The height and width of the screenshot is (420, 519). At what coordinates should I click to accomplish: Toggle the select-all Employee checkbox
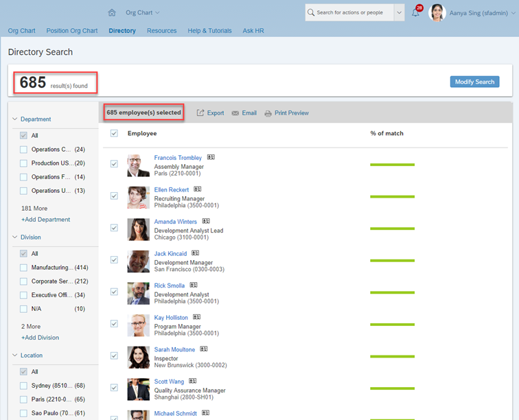pos(114,133)
